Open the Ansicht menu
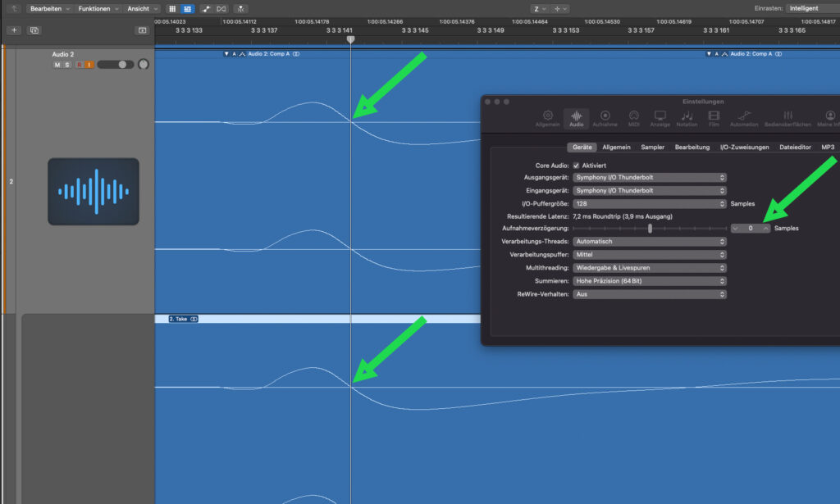 pos(142,8)
